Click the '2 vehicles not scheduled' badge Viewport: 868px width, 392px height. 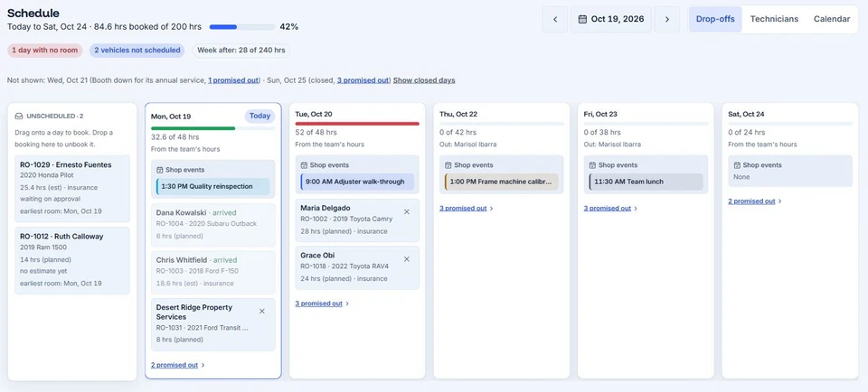tap(137, 51)
